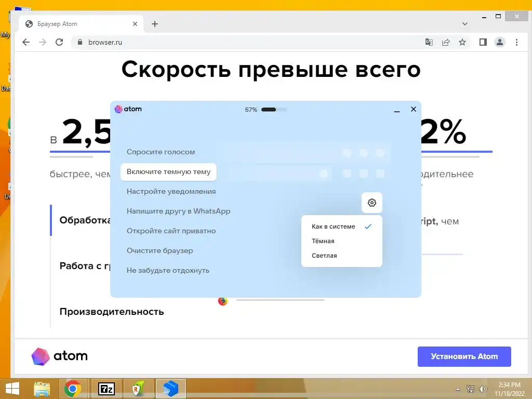The height and width of the screenshot is (399, 532).
Task: Open Chrome from the taskbar
Action: pos(73,389)
